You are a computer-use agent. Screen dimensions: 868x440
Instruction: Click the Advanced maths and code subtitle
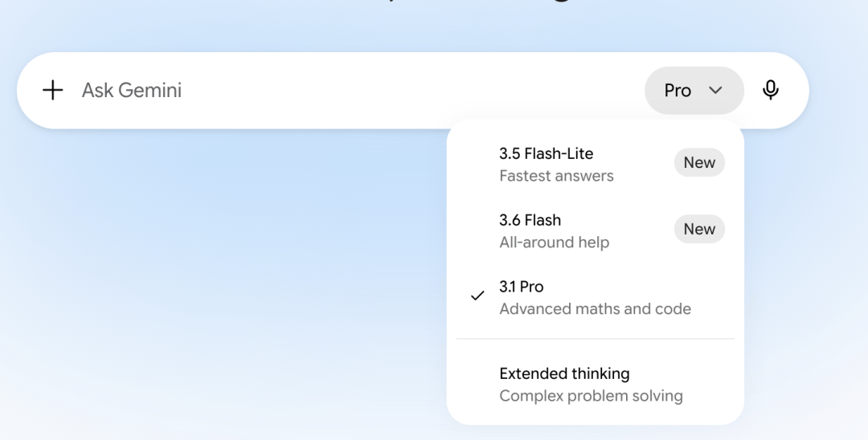(x=595, y=308)
